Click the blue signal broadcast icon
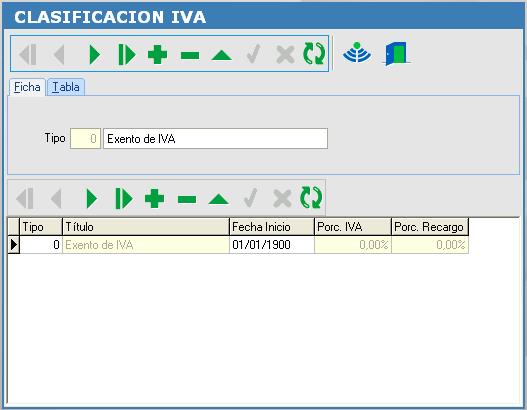Viewport: 527px width, 410px height. coord(357,53)
